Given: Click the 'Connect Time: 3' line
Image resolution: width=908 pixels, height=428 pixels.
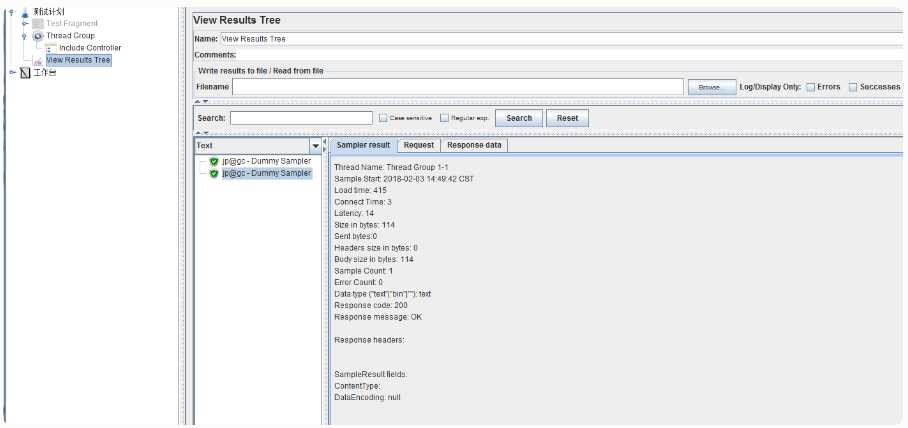Looking at the screenshot, I should click(x=363, y=202).
